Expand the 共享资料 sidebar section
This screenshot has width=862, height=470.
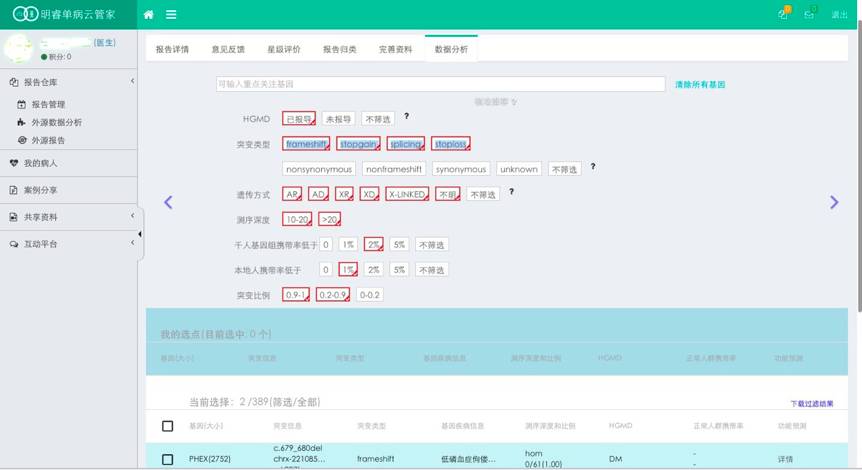(132, 217)
